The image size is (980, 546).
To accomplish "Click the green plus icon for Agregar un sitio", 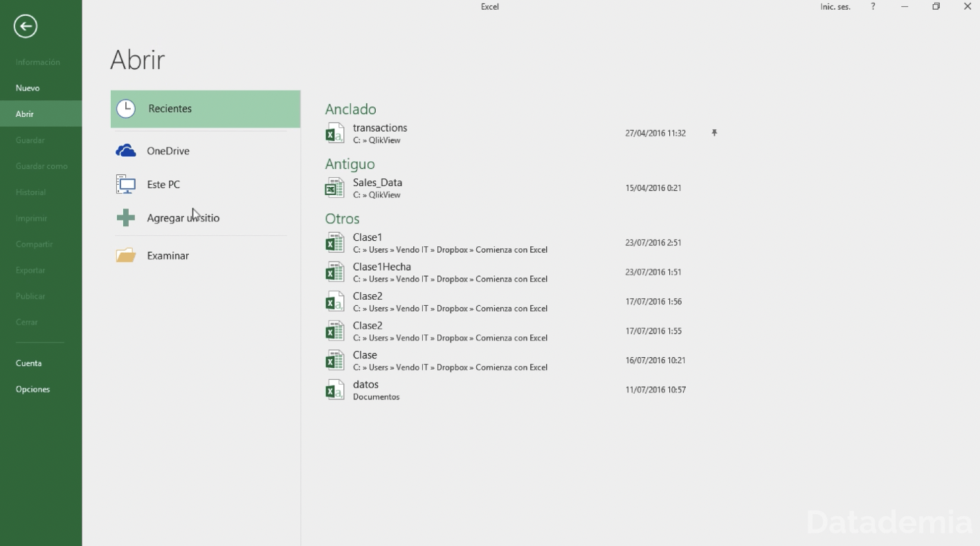I will tap(125, 217).
